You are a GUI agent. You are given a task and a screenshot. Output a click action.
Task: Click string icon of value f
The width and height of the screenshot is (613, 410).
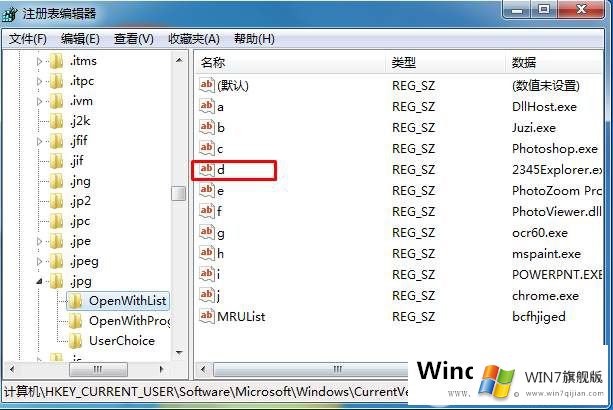click(206, 212)
